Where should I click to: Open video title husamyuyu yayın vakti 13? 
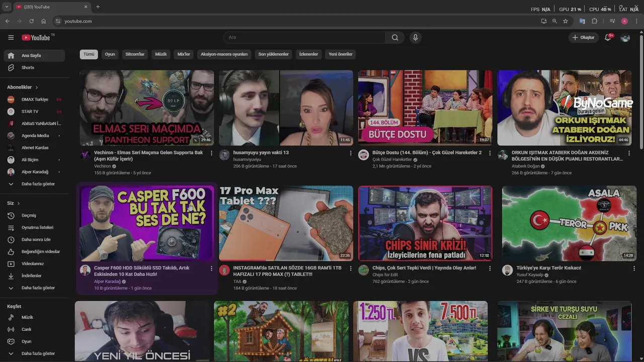tap(261, 152)
